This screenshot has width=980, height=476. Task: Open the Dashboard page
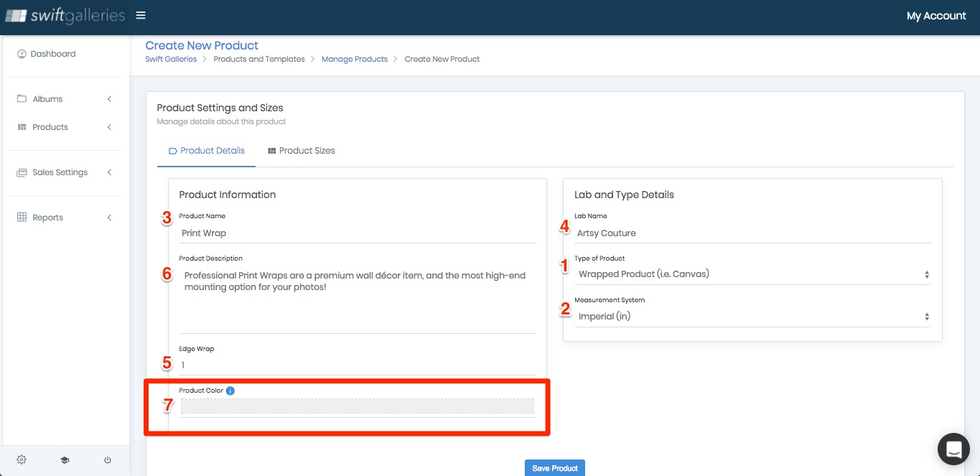pyautogui.click(x=53, y=54)
